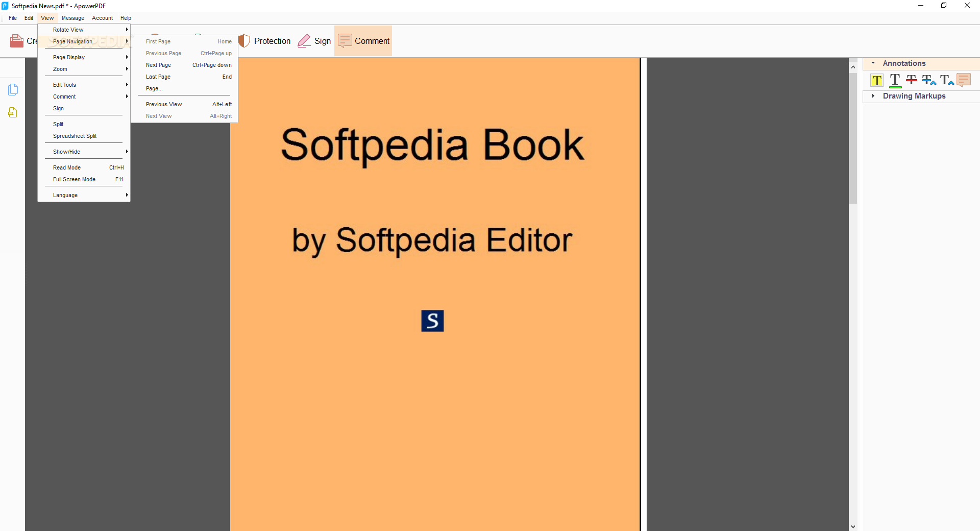980x531 pixels.
Task: Click the Protection toolbar label
Action: coord(272,41)
